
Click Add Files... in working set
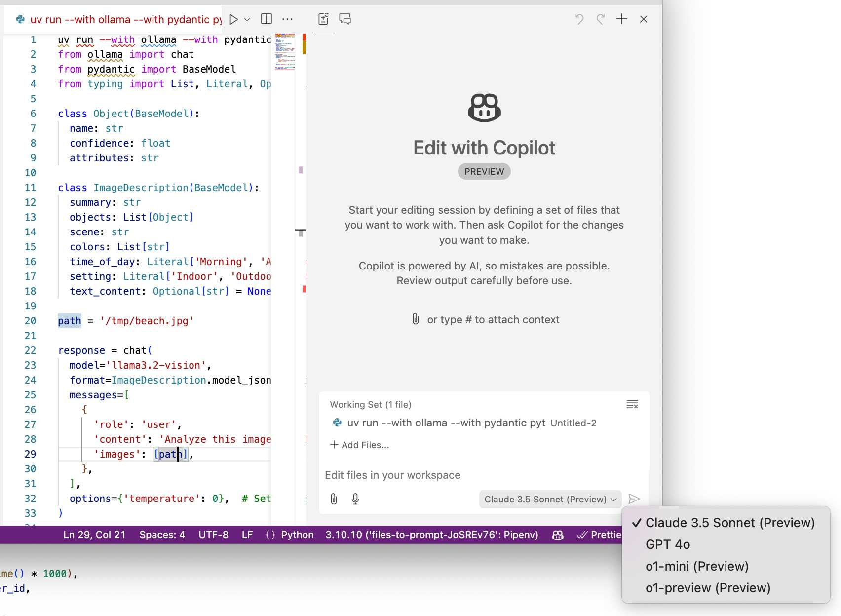360,445
